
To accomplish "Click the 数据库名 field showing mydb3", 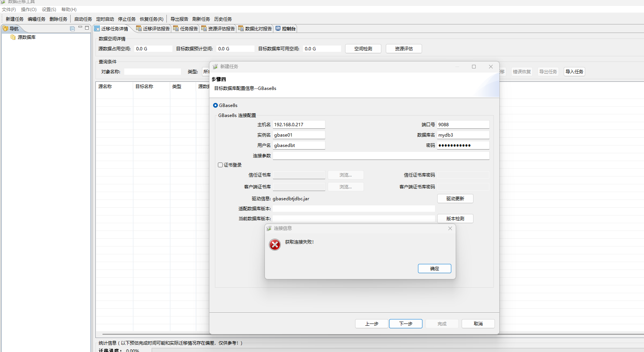I will 463,135.
